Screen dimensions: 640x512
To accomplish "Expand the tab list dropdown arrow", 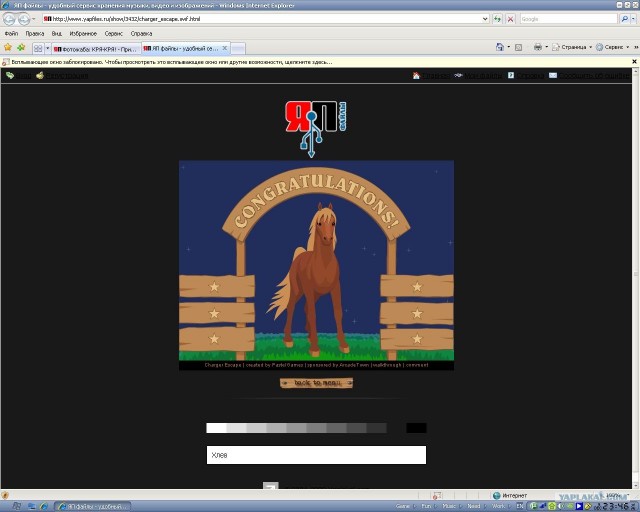I will 47,49.
